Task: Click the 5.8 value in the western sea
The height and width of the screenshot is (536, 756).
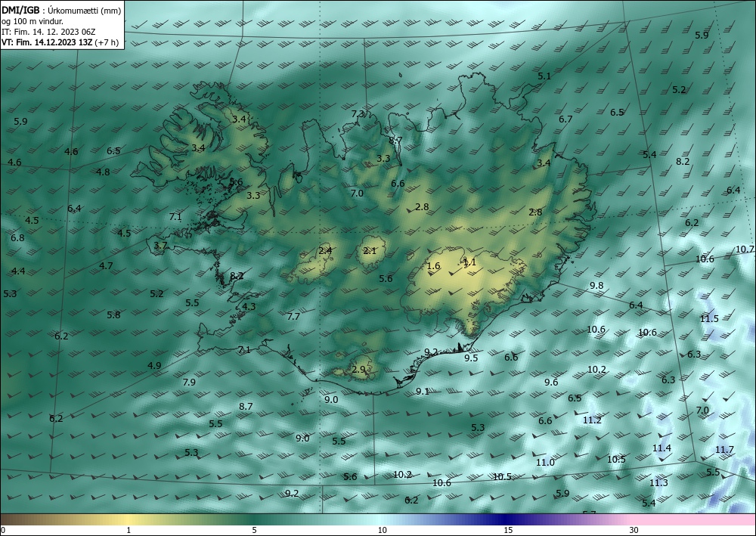Action: tap(114, 314)
